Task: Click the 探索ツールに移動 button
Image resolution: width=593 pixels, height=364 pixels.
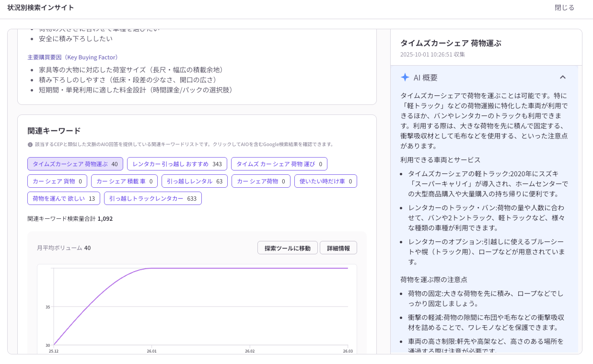Action: click(288, 248)
